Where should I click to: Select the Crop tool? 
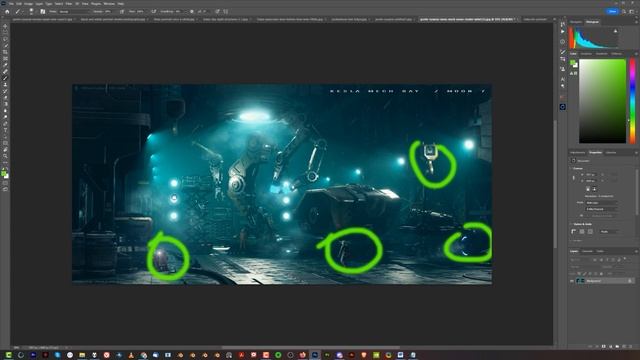[5, 52]
